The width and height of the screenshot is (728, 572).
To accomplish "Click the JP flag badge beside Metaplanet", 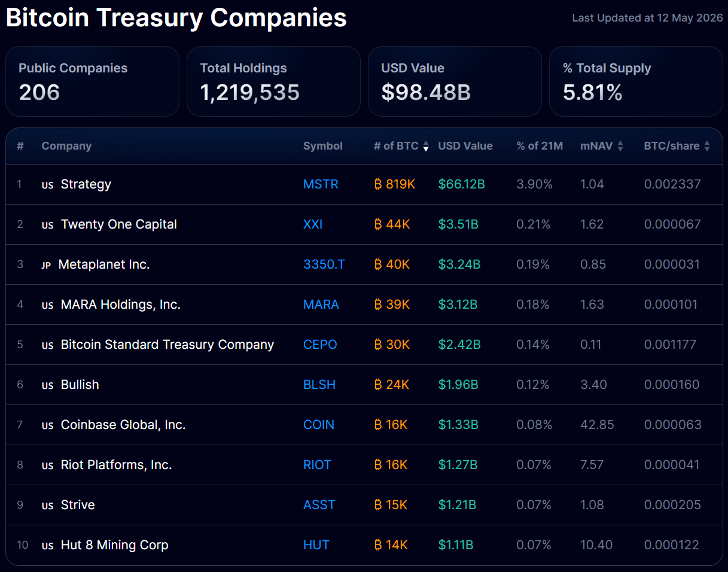I will (x=47, y=265).
